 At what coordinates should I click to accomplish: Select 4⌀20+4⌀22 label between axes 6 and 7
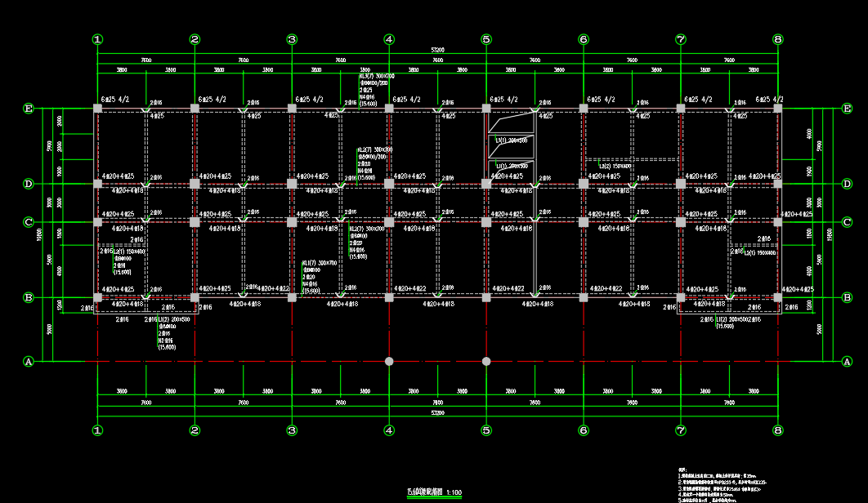pos(606,288)
